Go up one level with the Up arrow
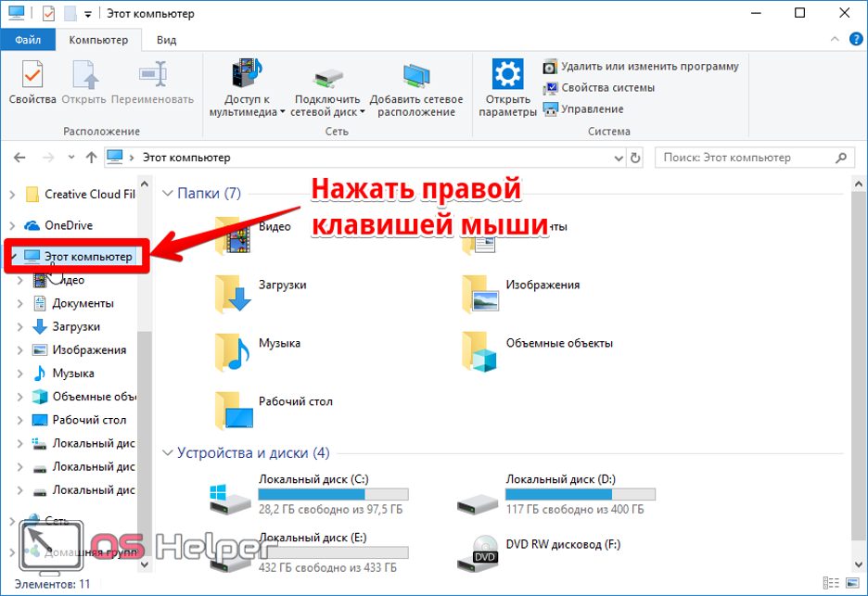Viewport: 868px width, 596px height. pyautogui.click(x=91, y=158)
